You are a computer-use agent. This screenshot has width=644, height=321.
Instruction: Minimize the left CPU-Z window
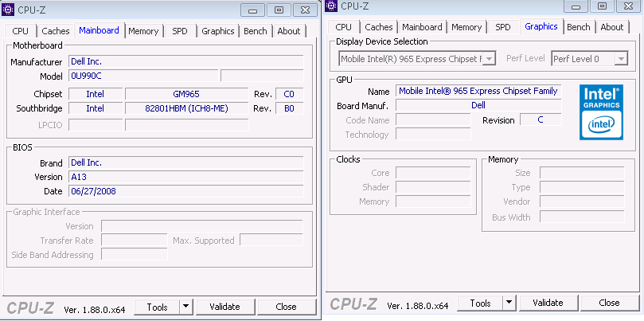252,10
